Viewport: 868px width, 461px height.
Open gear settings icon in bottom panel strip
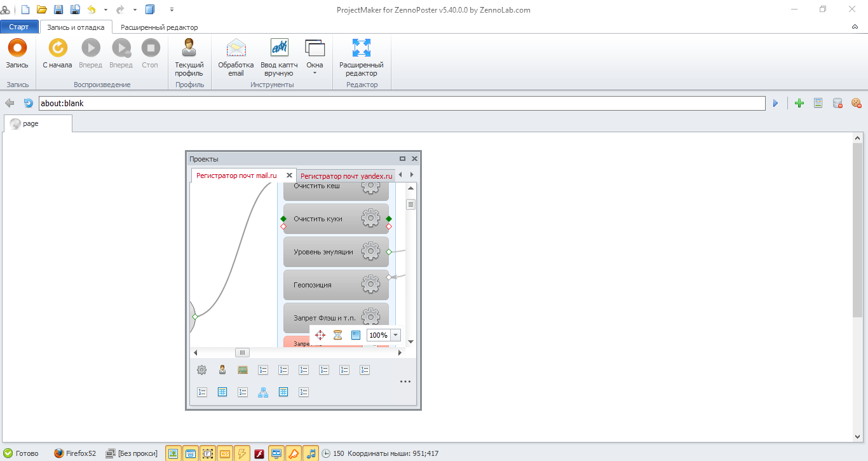[202, 370]
